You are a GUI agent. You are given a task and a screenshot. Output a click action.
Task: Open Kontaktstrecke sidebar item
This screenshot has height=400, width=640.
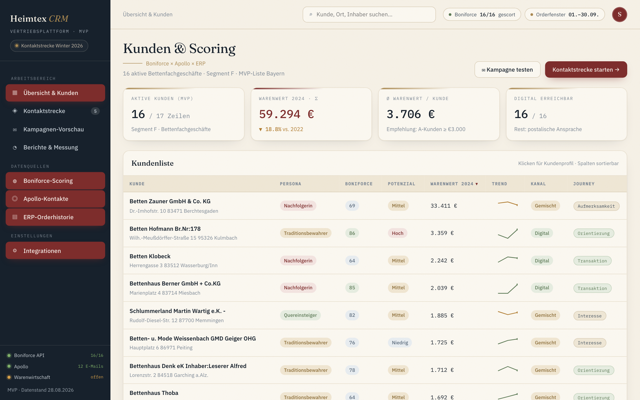click(x=55, y=111)
